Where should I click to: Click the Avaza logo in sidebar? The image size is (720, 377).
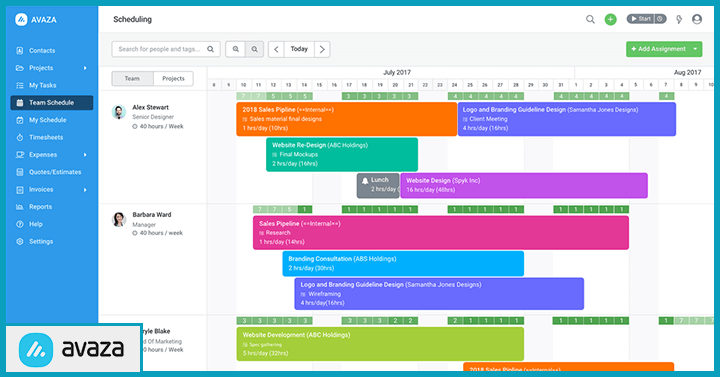click(x=21, y=20)
